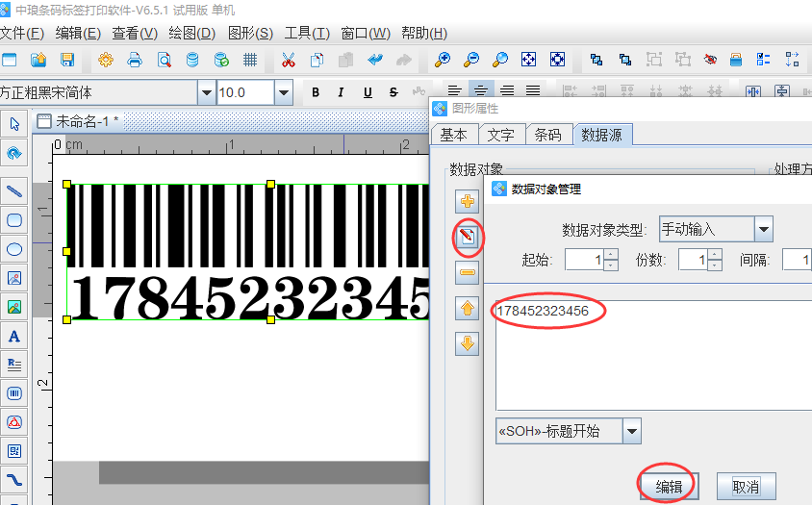Move data object down arrow

pos(468,343)
